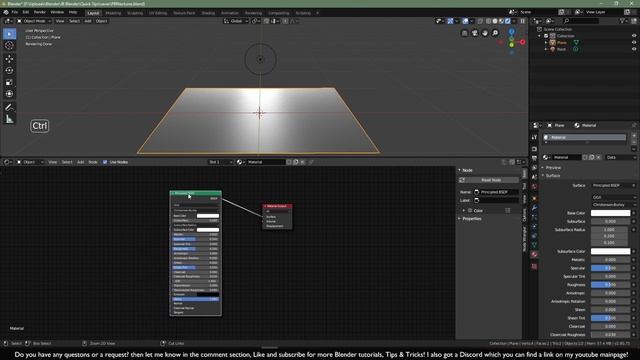Toggle viewport overlays button
The width and height of the screenshot is (640, 360).
(x=465, y=21)
